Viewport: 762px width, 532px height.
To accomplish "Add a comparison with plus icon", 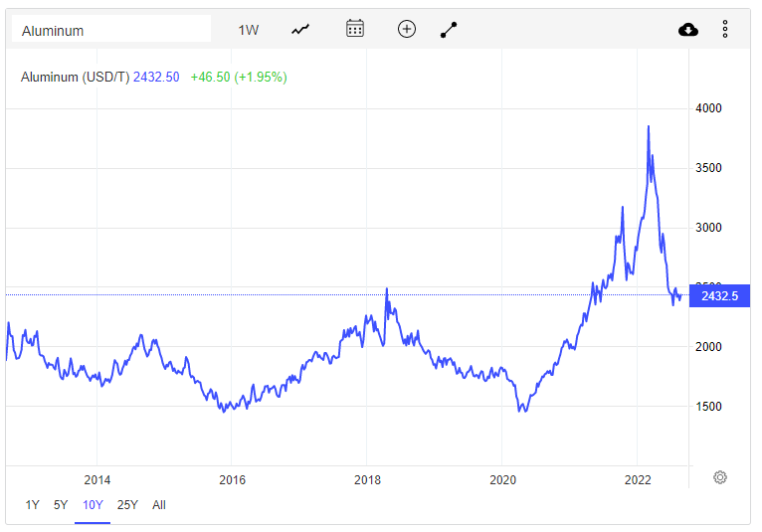I will click(x=407, y=29).
